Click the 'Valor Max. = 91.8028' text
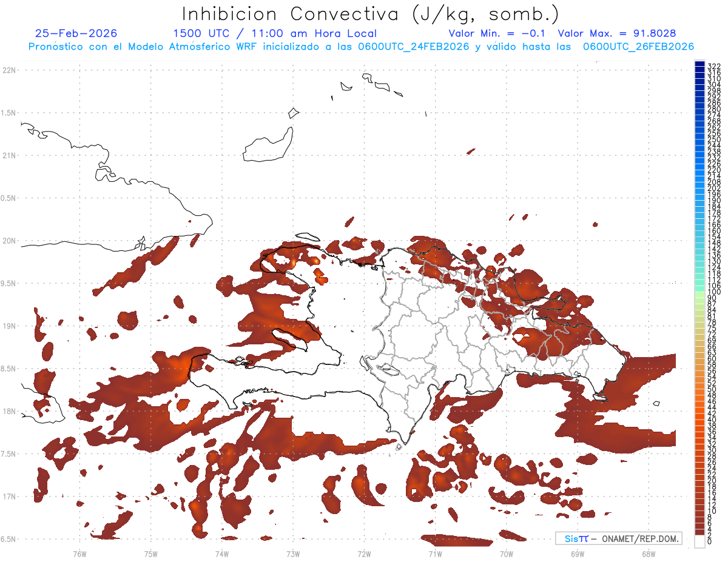 point(617,33)
